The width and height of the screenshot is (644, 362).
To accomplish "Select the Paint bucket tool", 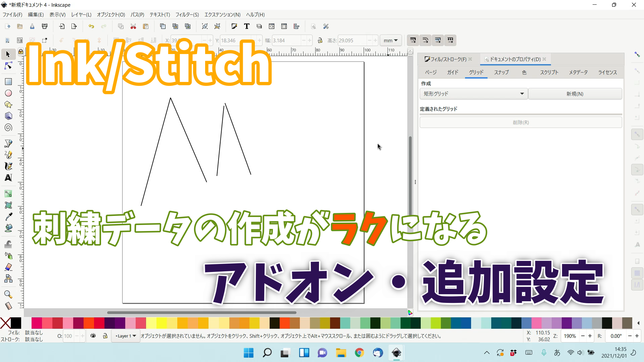I will tap(8, 228).
